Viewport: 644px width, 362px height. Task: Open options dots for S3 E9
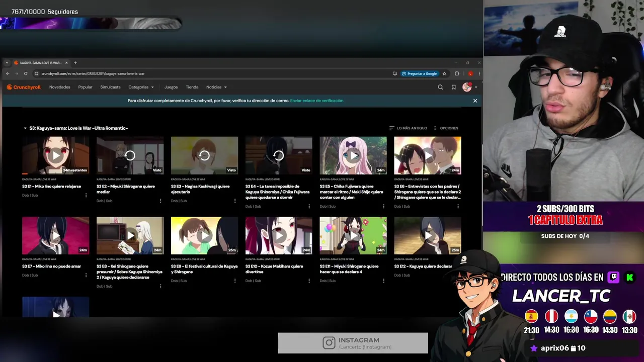point(235,281)
